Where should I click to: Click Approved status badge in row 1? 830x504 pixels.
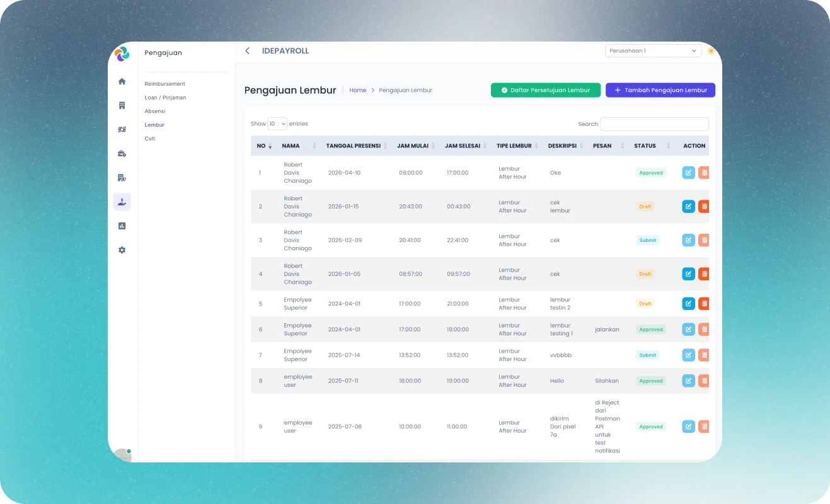tap(651, 173)
